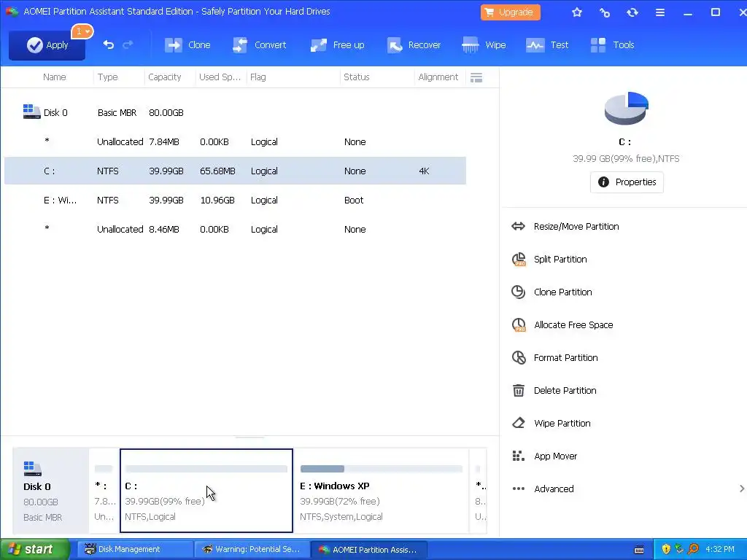The height and width of the screenshot is (560, 747).
Task: Open the hamburger menu in title bar
Action: (659, 12)
